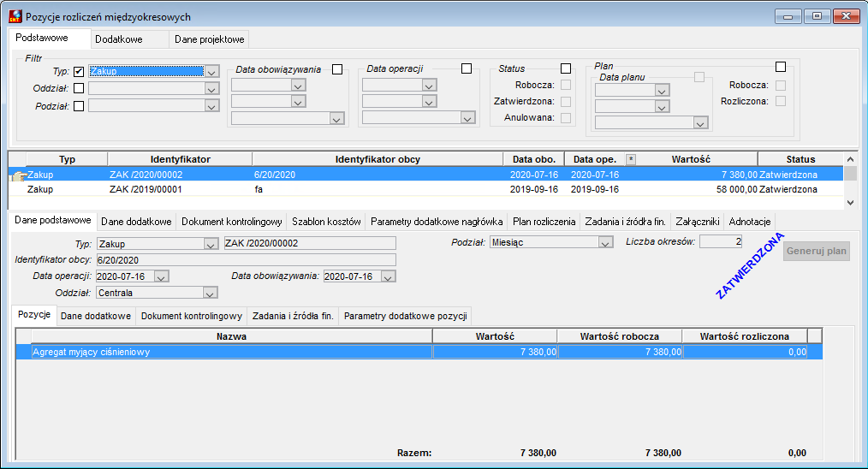The image size is (868, 469).
Task: Open the Szablon kosztów tab
Action: point(327,222)
